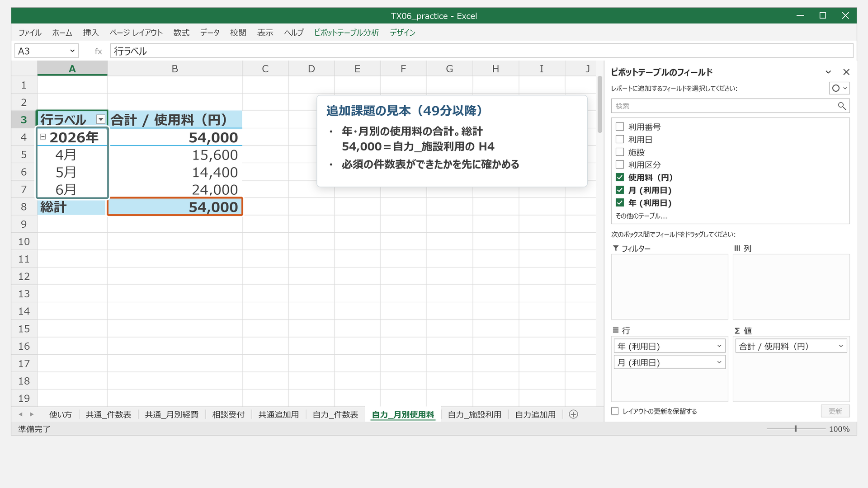Select the 4月 cell
The width and height of the screenshot is (868, 488).
click(x=72, y=155)
